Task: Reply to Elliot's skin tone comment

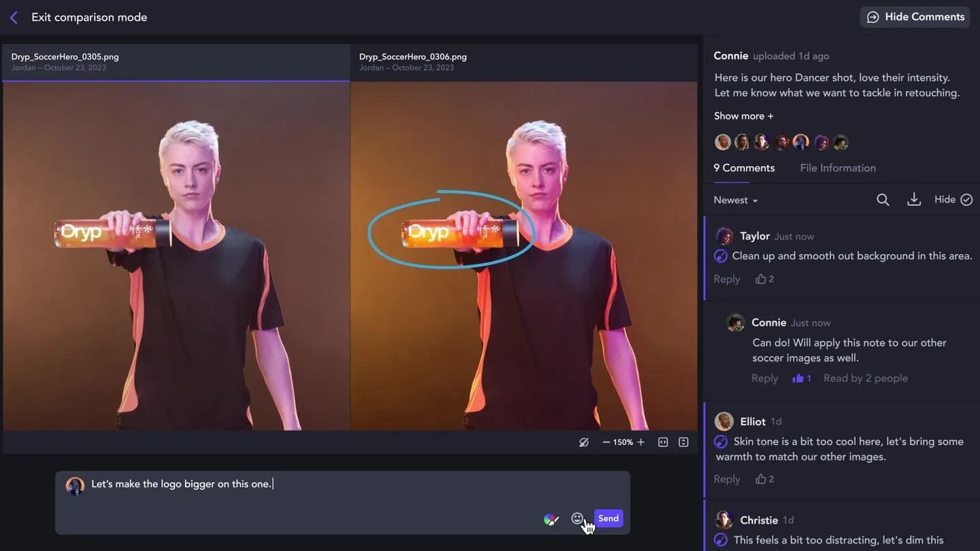Action: [x=727, y=479]
